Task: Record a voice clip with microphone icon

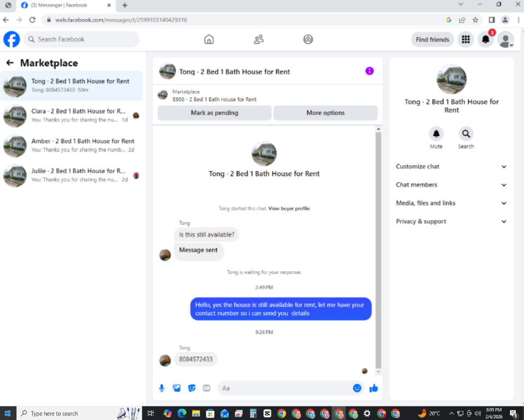Action: click(162, 388)
